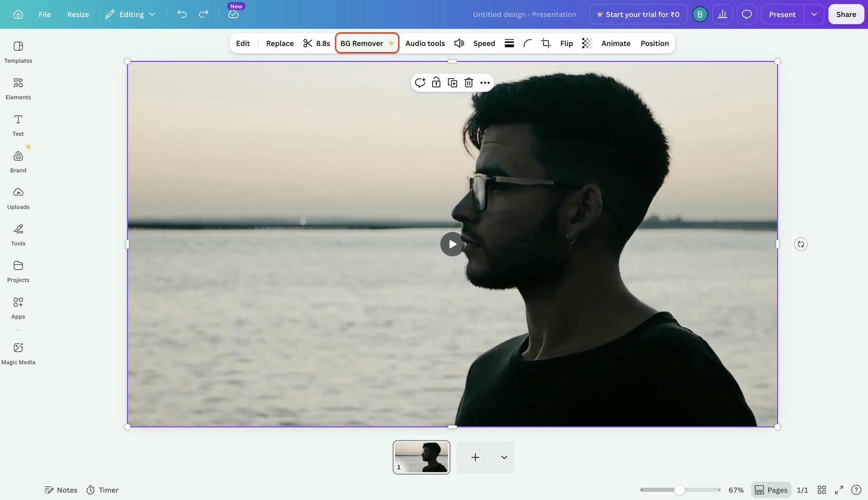Play the video on the canvas

(452, 244)
